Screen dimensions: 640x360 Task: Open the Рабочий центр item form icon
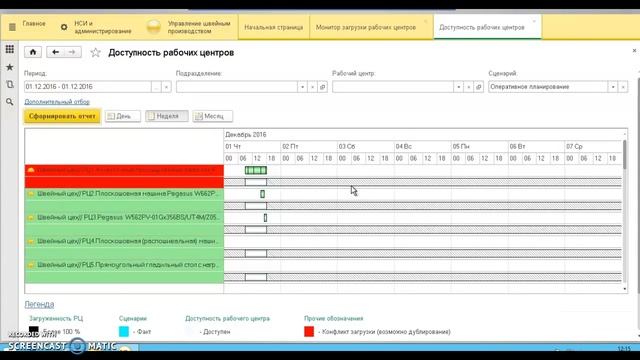coord(479,87)
